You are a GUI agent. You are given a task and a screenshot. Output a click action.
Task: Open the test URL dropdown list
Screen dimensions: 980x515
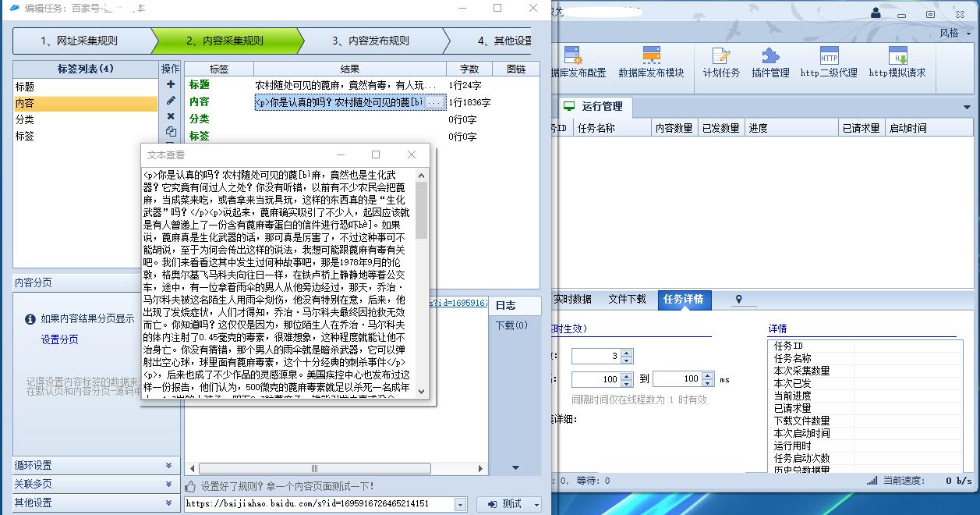460,504
